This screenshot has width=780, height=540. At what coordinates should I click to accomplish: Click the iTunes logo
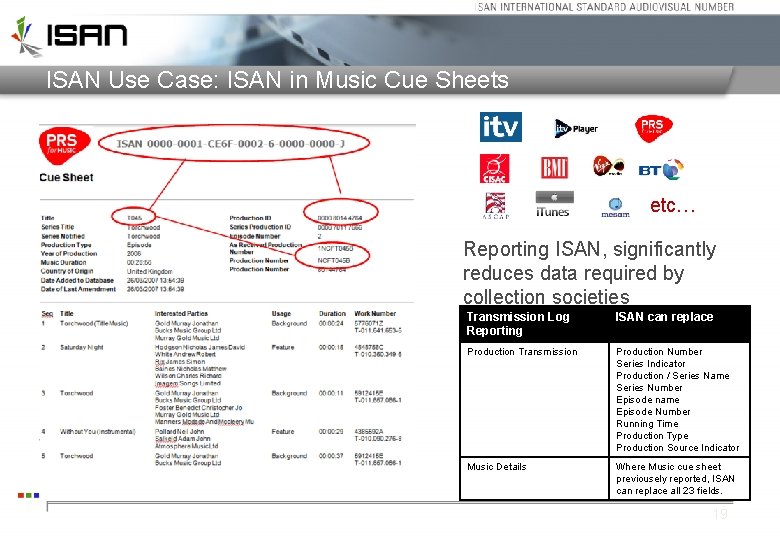(553, 204)
